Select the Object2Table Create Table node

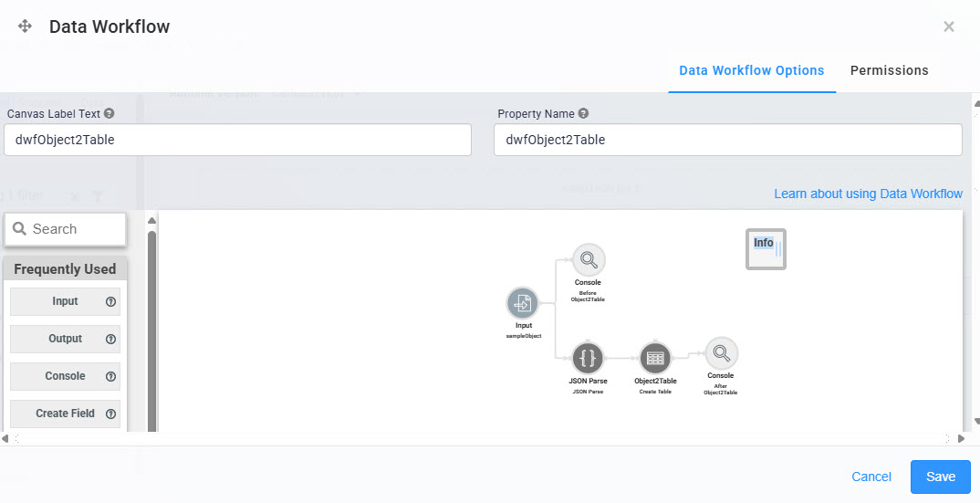tap(655, 358)
